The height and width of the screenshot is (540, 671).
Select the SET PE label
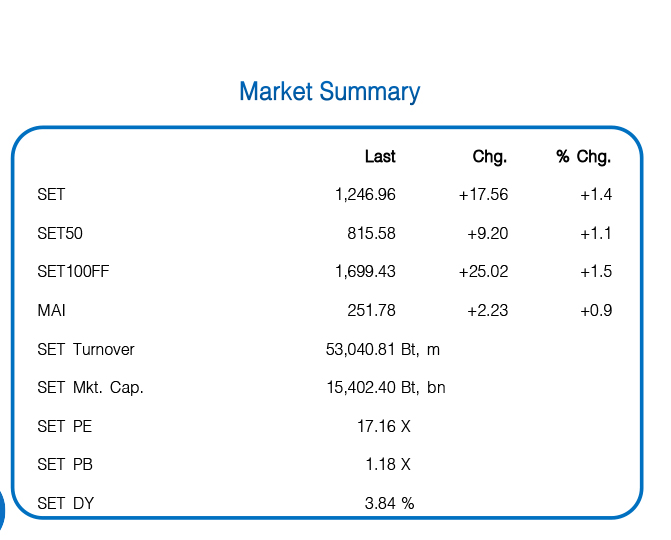coord(65,427)
